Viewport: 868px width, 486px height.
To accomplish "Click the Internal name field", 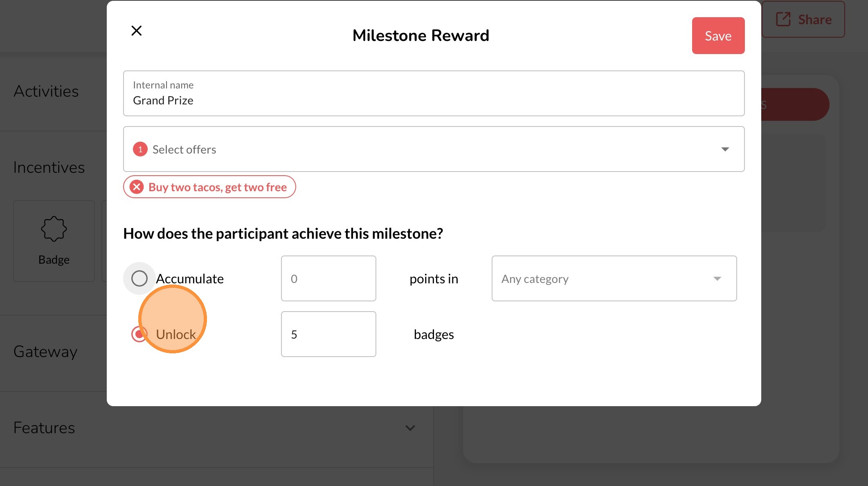I will pos(434,94).
